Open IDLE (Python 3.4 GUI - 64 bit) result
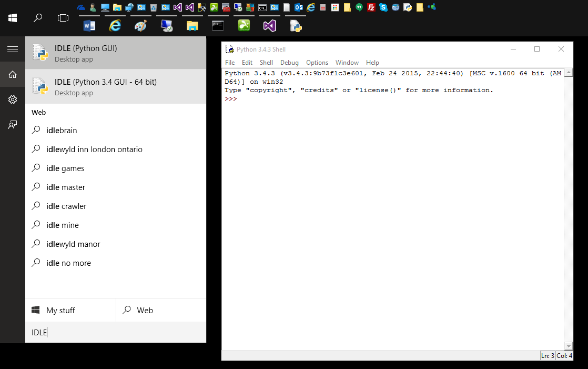Viewport: 588px width, 369px height. point(116,87)
